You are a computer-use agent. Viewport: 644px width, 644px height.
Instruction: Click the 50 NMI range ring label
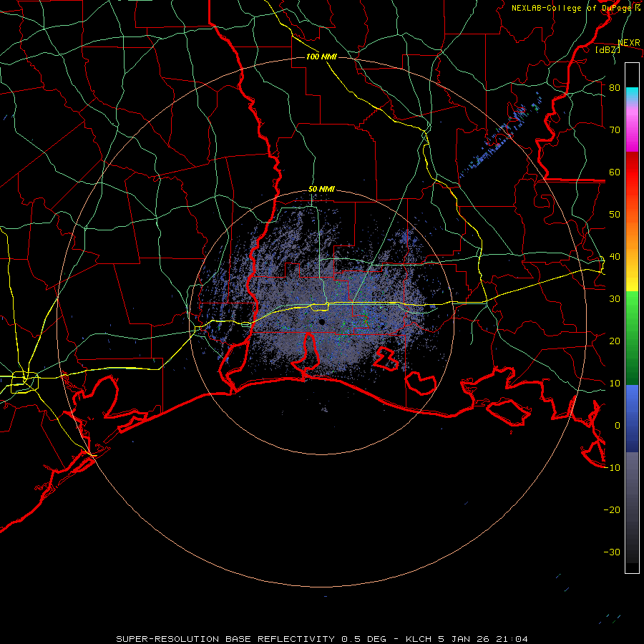(321, 189)
